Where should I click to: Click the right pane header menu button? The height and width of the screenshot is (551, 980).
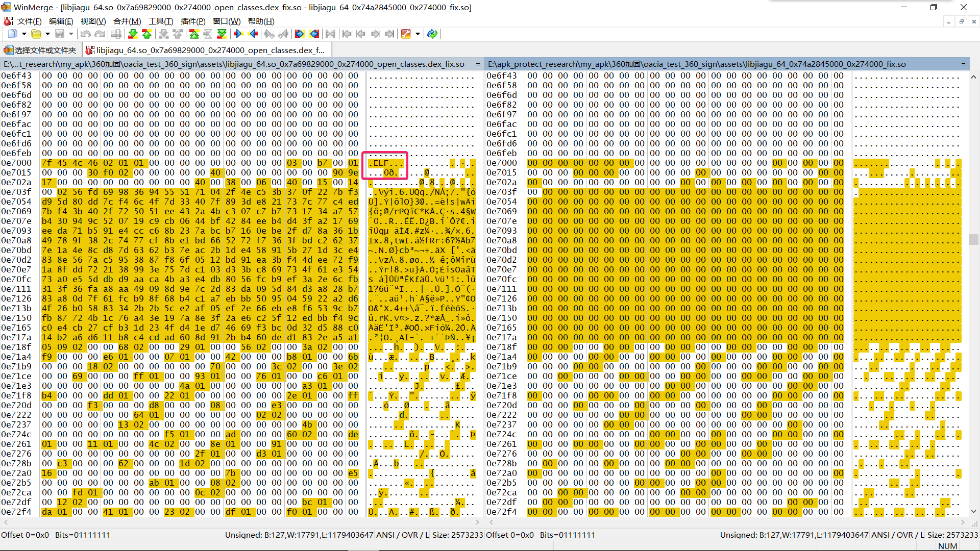point(963,64)
